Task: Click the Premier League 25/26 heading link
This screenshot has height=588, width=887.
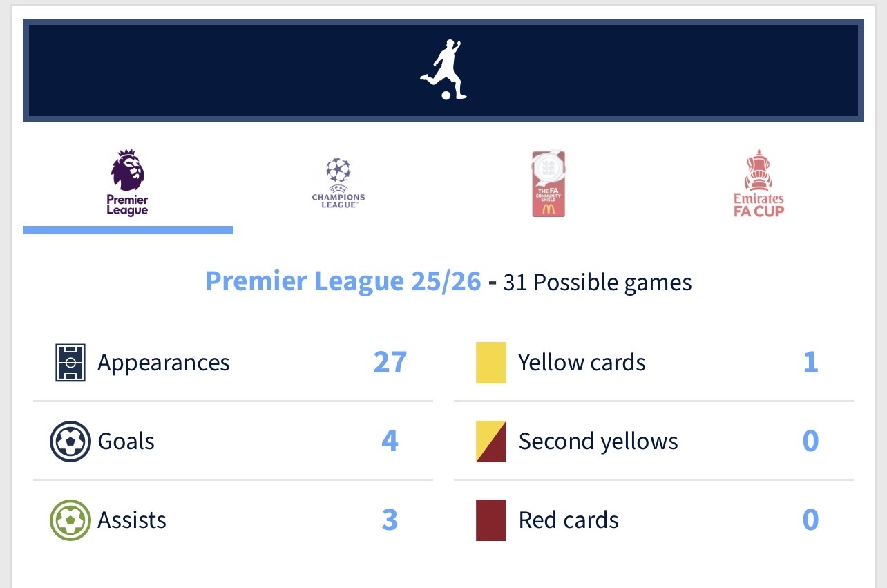Action: tap(343, 282)
